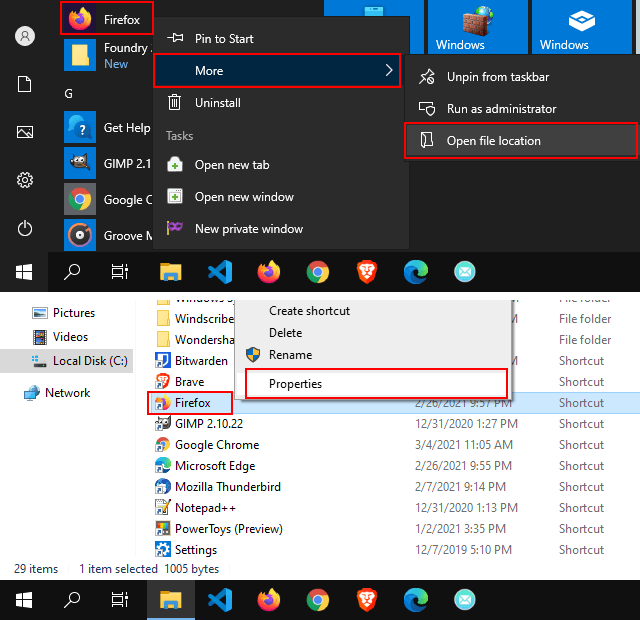Open the Windows firewall tile with brick wall
This screenshot has width=640, height=620.
click(x=476, y=27)
